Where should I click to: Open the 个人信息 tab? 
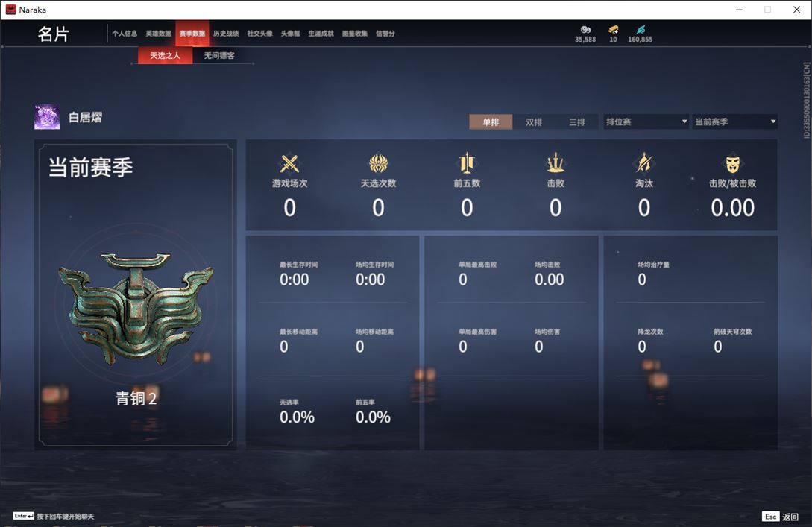coord(125,34)
